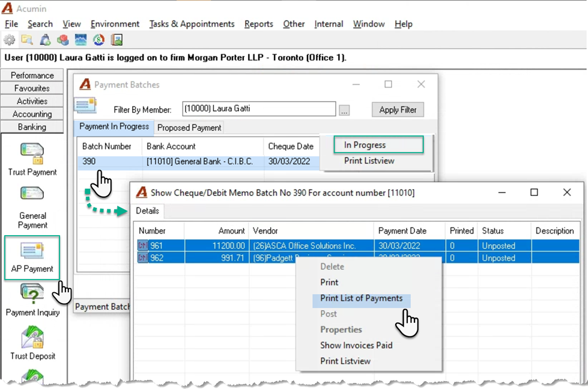Click the cheque icon beside number 961
This screenshot has height=389, width=588.
(x=143, y=245)
